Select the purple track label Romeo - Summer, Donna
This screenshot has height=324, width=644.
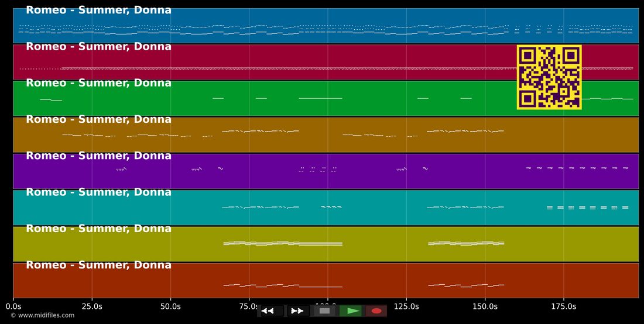click(98, 156)
